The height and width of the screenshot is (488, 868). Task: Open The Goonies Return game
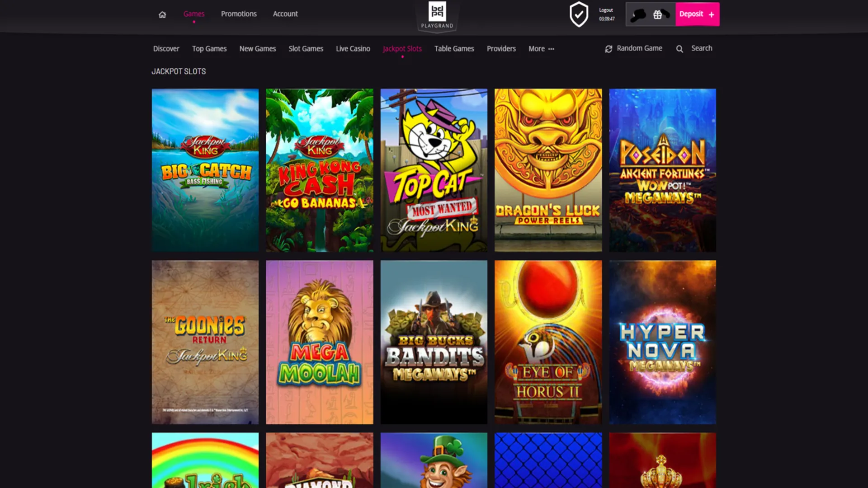coord(205,342)
